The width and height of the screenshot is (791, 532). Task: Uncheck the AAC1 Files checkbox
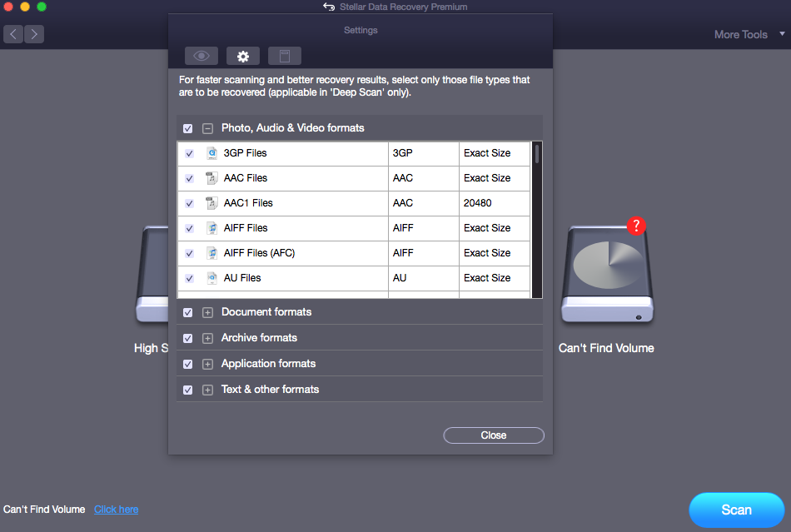click(189, 203)
